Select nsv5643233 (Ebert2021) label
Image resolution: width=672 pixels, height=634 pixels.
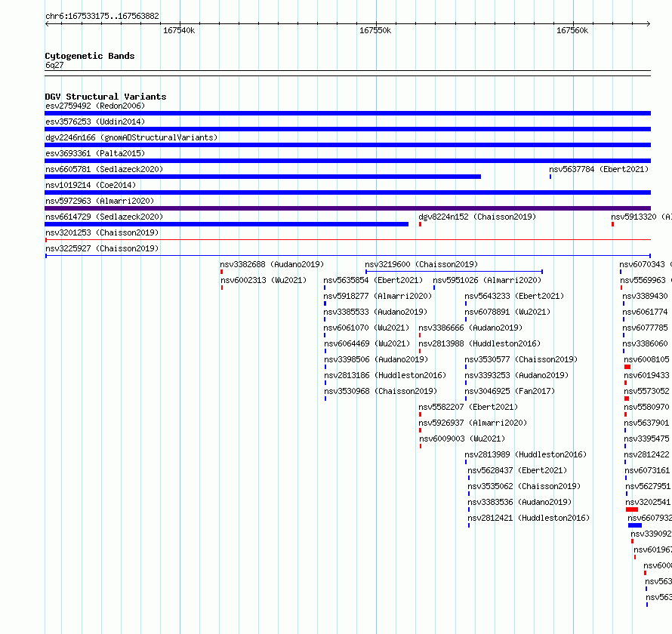[x=514, y=296]
